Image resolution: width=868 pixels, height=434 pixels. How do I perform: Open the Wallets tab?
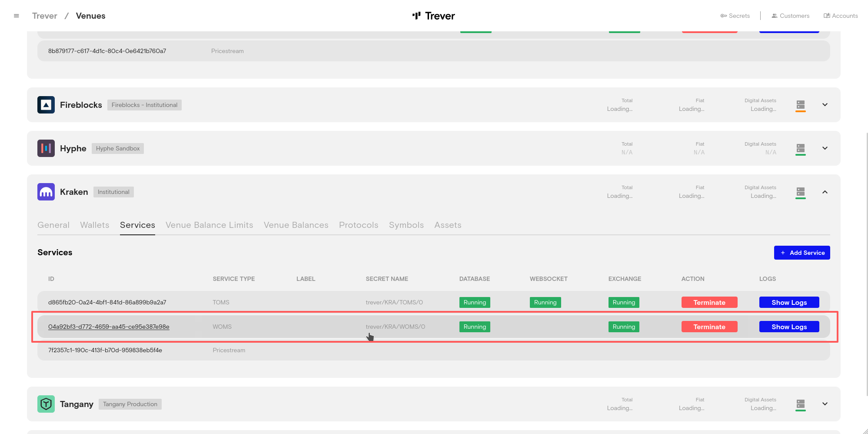coord(94,225)
